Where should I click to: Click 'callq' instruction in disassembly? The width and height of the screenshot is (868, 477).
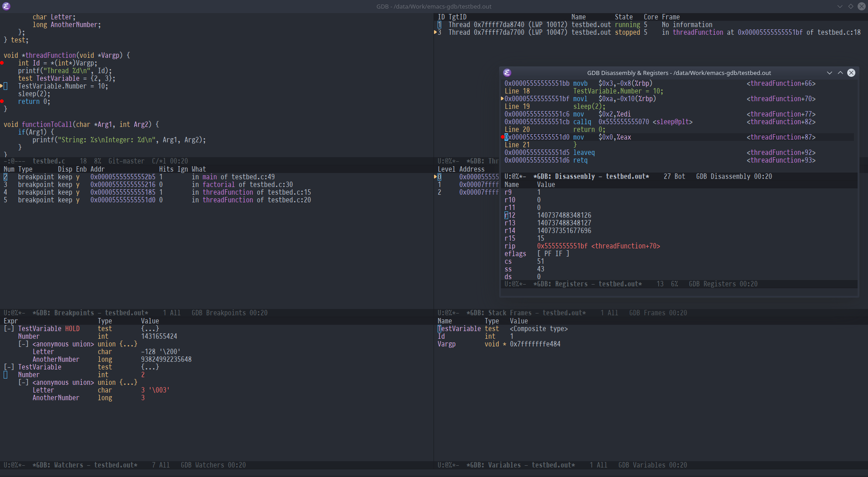coord(582,122)
